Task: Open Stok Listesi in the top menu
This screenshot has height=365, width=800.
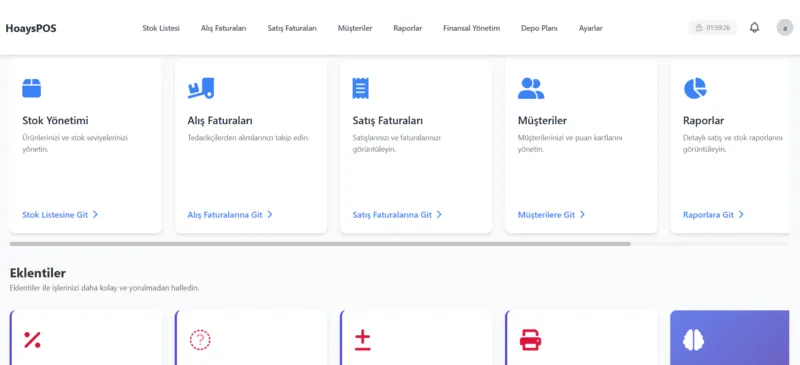Action: pyautogui.click(x=161, y=28)
